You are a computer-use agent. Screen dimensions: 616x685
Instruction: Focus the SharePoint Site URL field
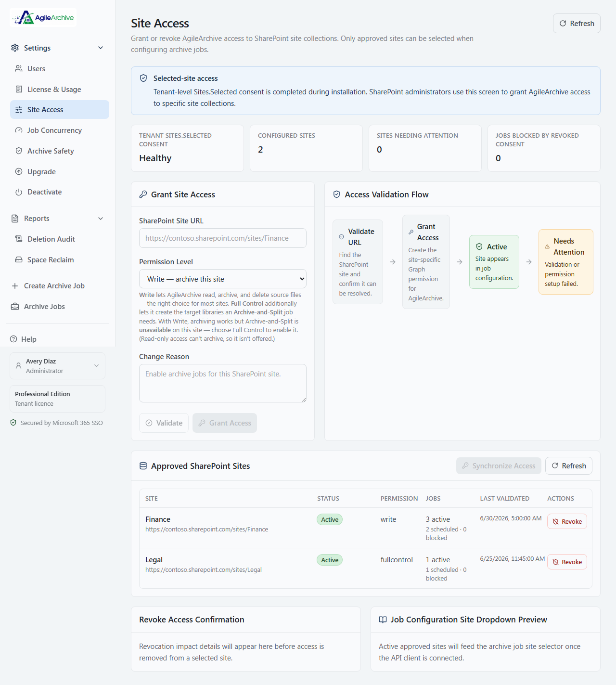tap(223, 238)
